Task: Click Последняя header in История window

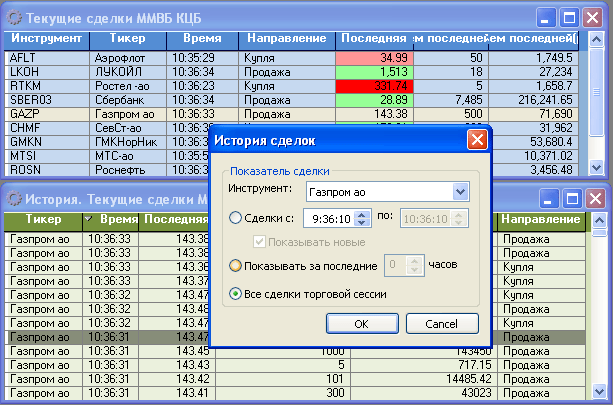Action: pos(176,222)
